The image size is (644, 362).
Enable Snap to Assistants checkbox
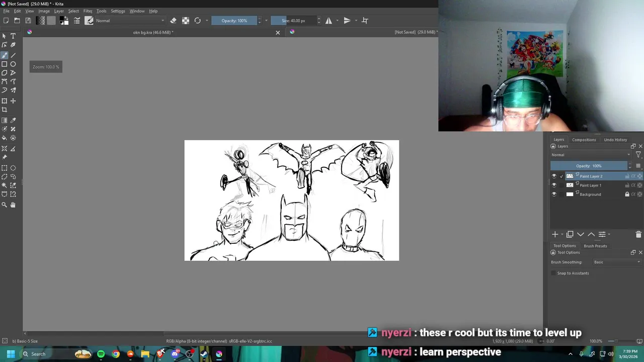pos(553,273)
